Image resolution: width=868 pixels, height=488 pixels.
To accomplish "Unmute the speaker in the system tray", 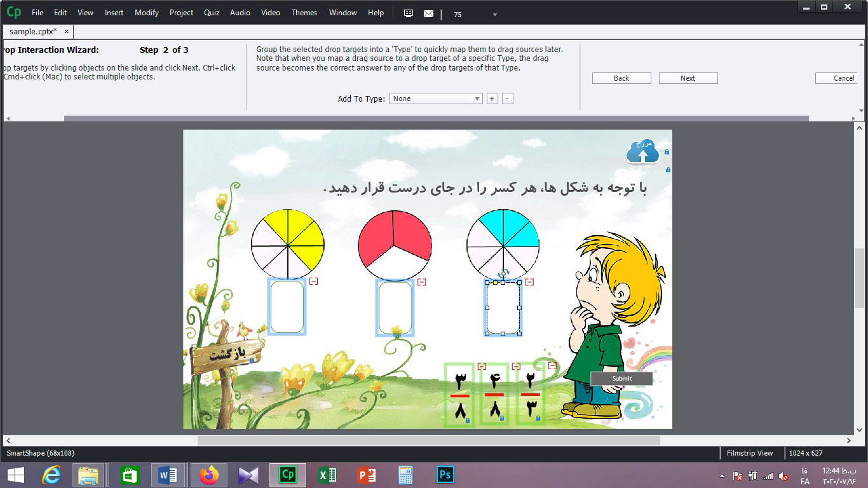I will pyautogui.click(x=783, y=477).
